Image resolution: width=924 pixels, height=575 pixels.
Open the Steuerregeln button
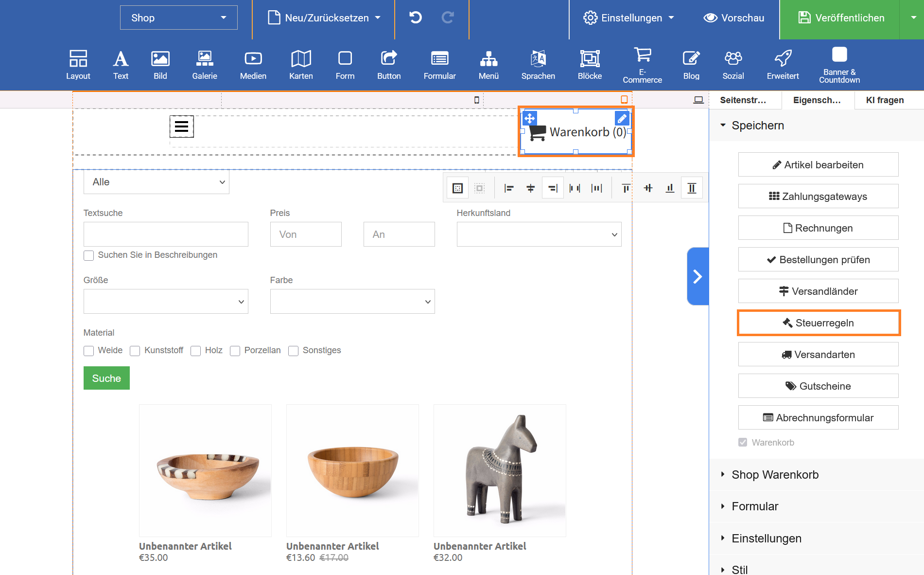click(819, 323)
